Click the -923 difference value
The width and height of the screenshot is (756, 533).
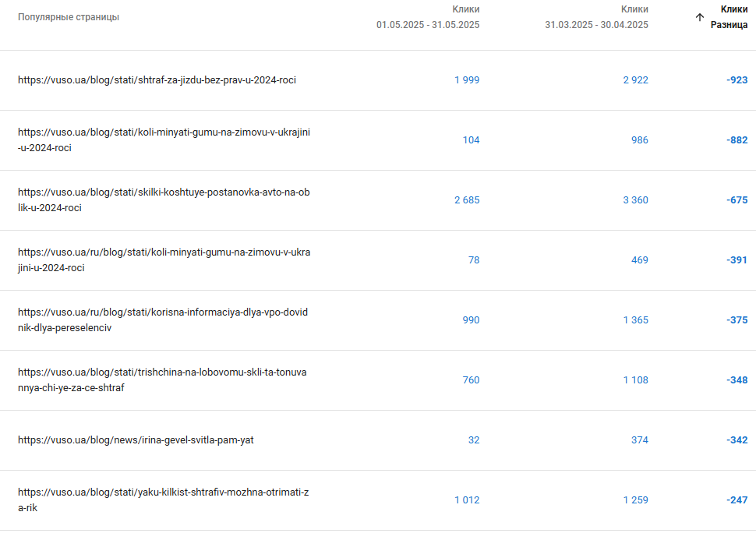[737, 80]
